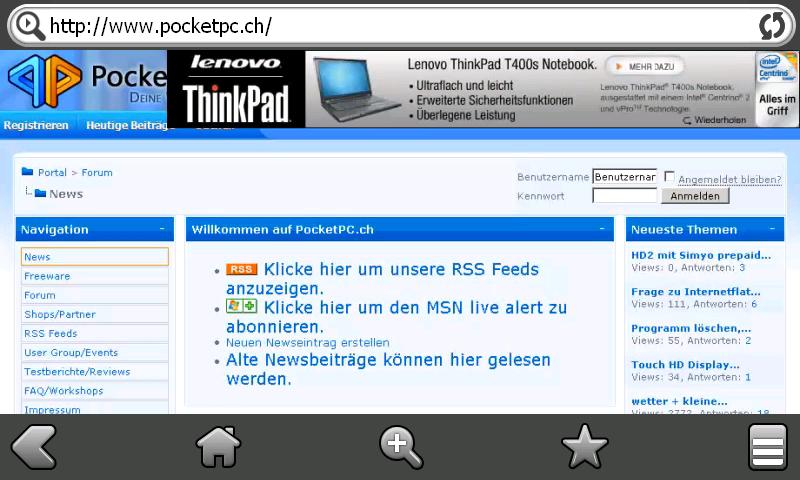Select Freeware in navigation list

[x=94, y=276]
